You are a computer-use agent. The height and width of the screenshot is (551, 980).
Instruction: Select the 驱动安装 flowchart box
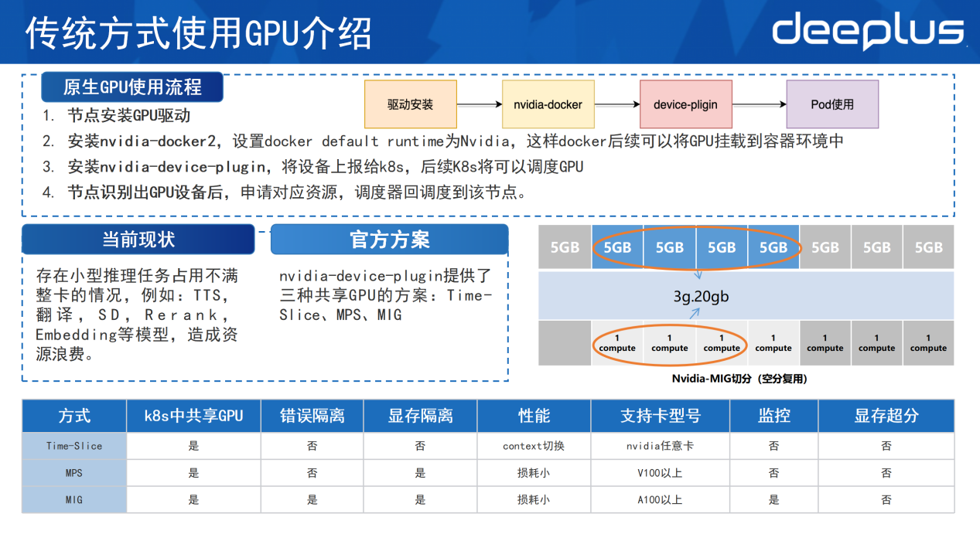click(410, 104)
